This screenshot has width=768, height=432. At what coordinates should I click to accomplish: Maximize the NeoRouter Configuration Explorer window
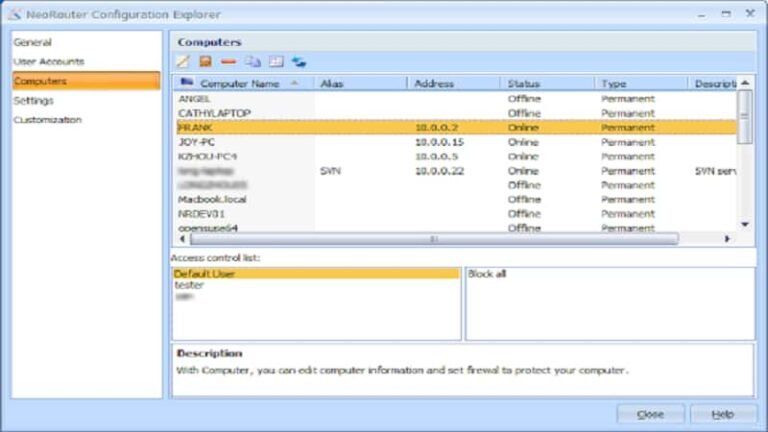pyautogui.click(x=726, y=14)
